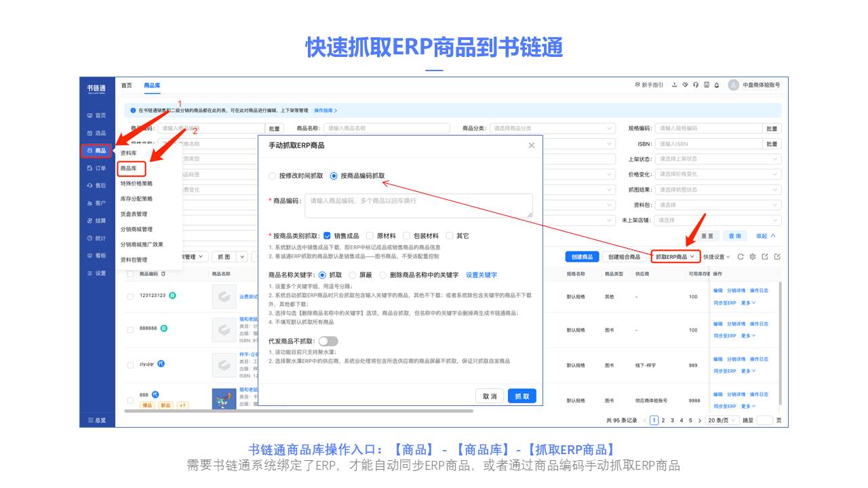Image resolution: width=868 pixels, height=488 pixels.
Task: Click the 中盘商体验账号 account avatar
Action: click(733, 85)
